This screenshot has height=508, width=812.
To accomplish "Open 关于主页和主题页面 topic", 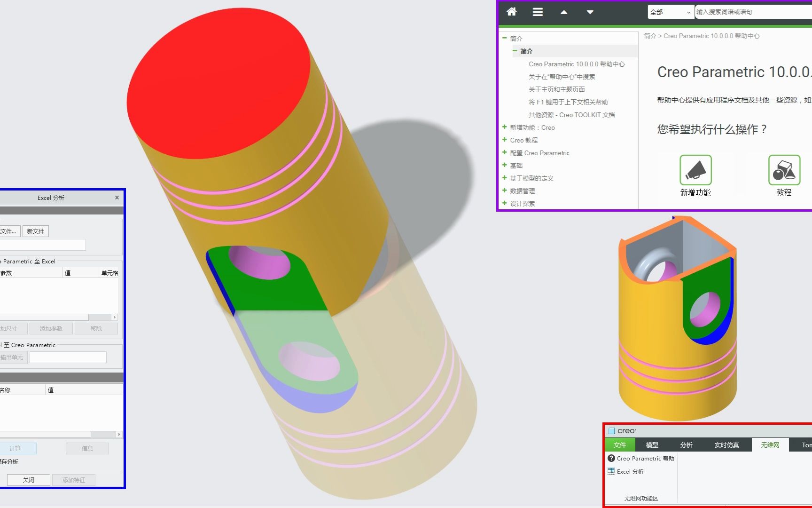I will pyautogui.click(x=557, y=89).
